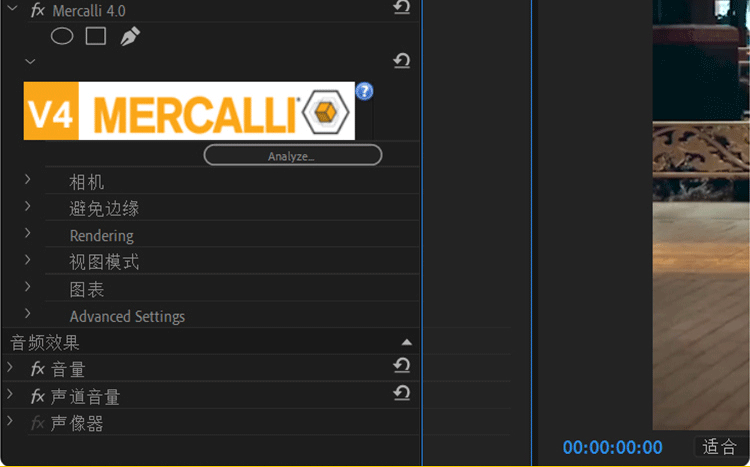Collapse the 音频效果 group arrow
The width and height of the screenshot is (750, 467).
407,342
